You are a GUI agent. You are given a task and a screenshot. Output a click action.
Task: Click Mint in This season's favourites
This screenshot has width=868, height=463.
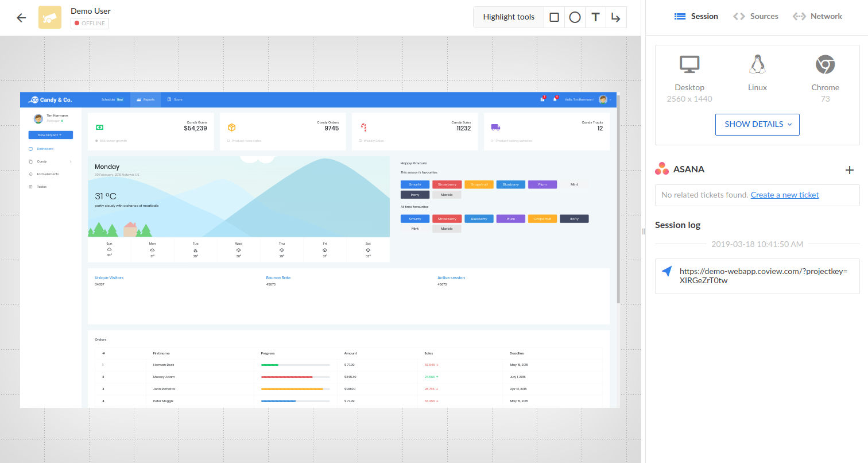574,184
